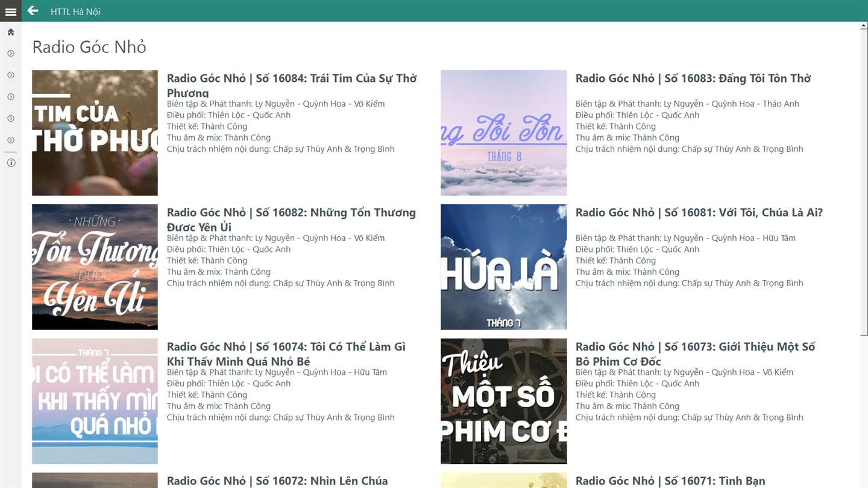868x488 pixels.
Task: Click the Radio Góc Nhỏ page heading
Action: coord(89,47)
